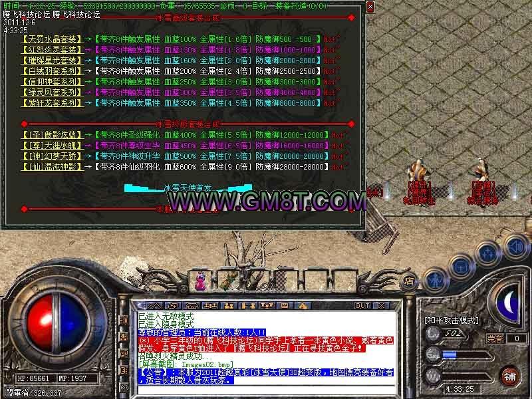Viewport: 532px width, 399px height.
Task: Click the trade handshake icon in chat toolbar
Action: (173, 306)
